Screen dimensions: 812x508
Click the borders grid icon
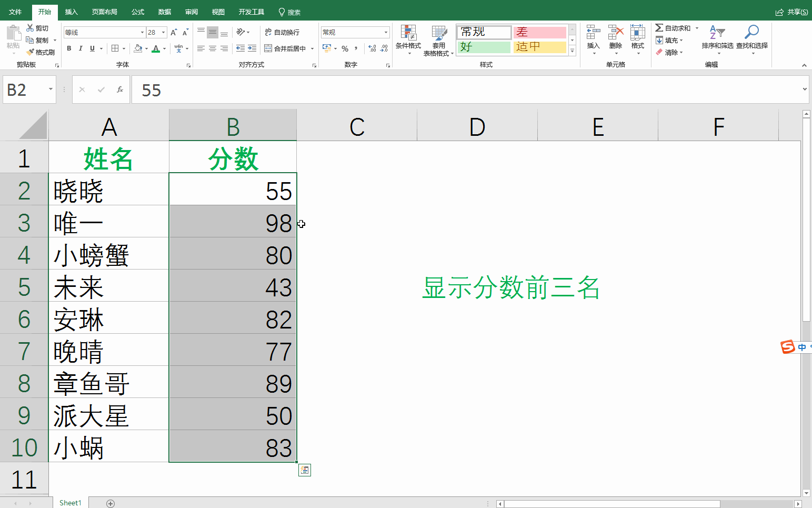click(115, 48)
